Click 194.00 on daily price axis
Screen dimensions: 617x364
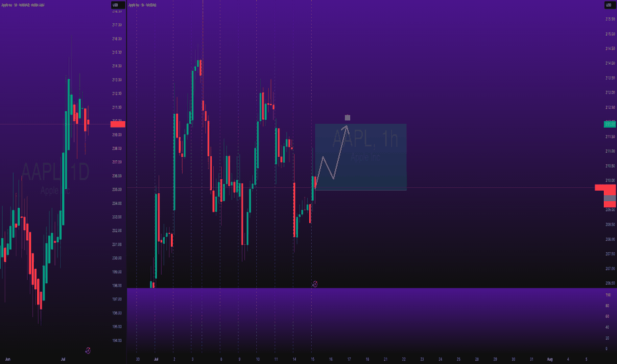pos(117,340)
